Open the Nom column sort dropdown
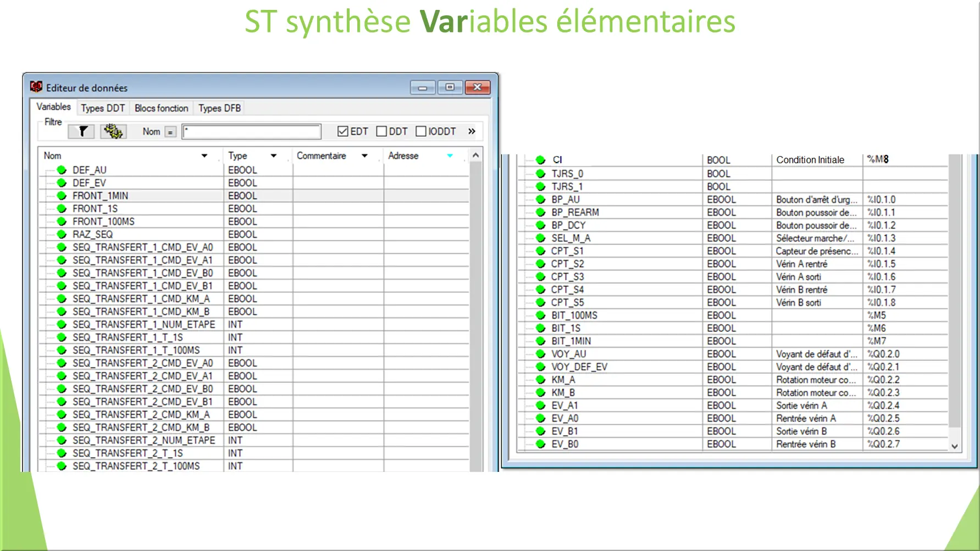This screenshot has height=551, width=980. (206, 155)
